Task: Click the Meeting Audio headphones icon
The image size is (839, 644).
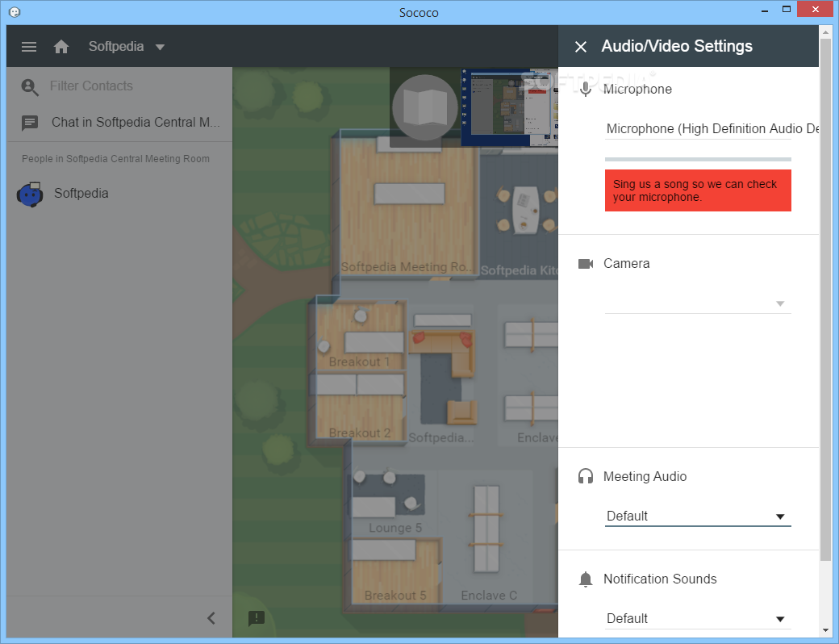Action: [x=586, y=476]
